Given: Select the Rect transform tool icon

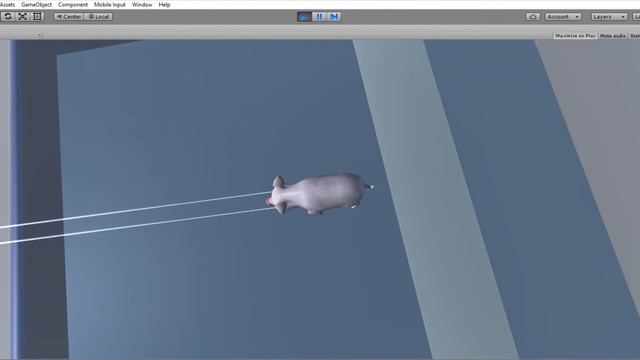Looking at the screenshot, I should tap(38, 17).
